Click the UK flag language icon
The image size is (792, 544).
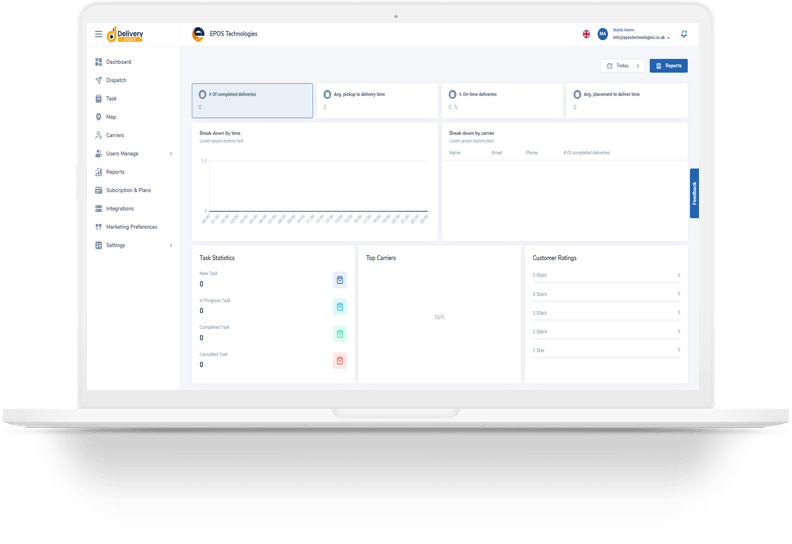pyautogui.click(x=586, y=34)
